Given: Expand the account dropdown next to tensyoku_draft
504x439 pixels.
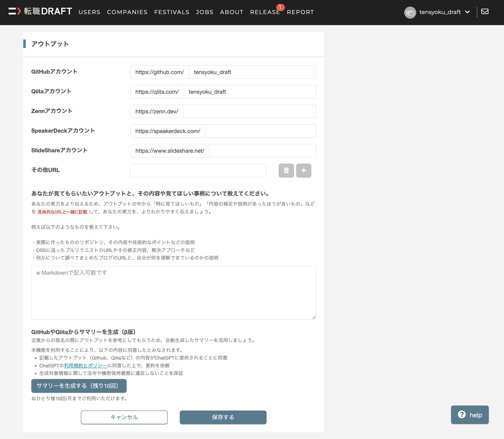Looking at the screenshot, I should [468, 12].
